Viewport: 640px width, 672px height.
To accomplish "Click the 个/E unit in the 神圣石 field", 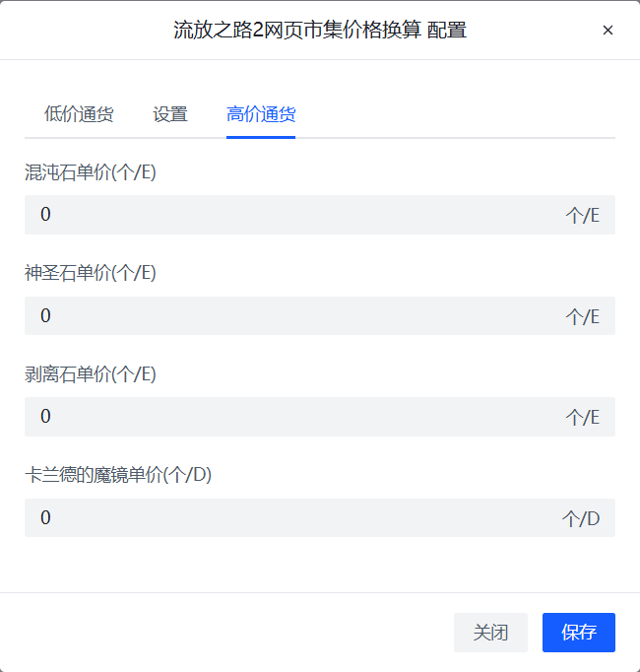I will pos(582,317).
